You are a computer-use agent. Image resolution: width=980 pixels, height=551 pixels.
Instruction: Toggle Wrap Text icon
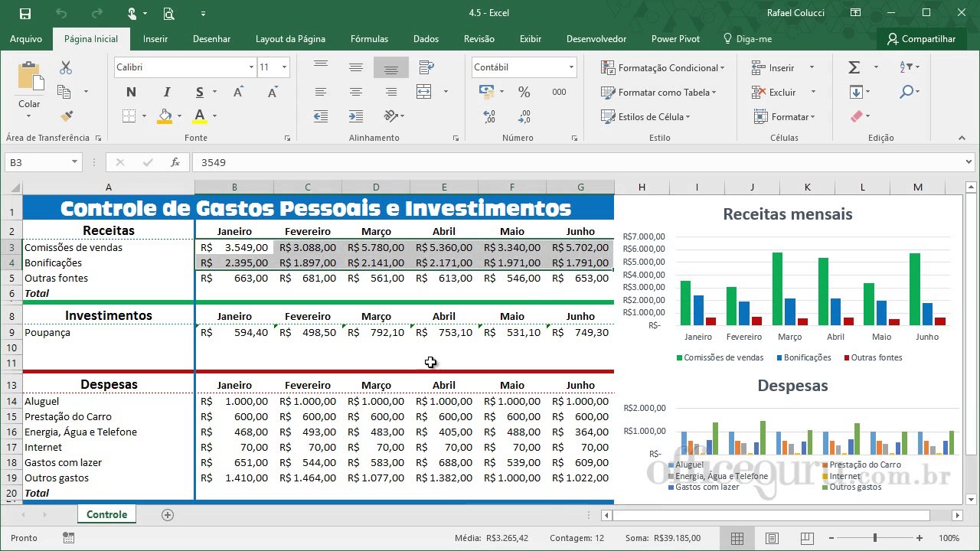coord(426,67)
